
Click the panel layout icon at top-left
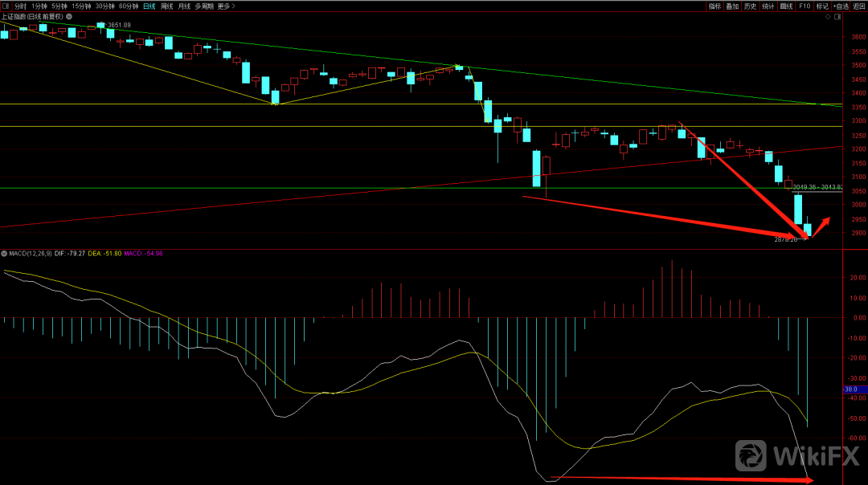tap(6, 6)
